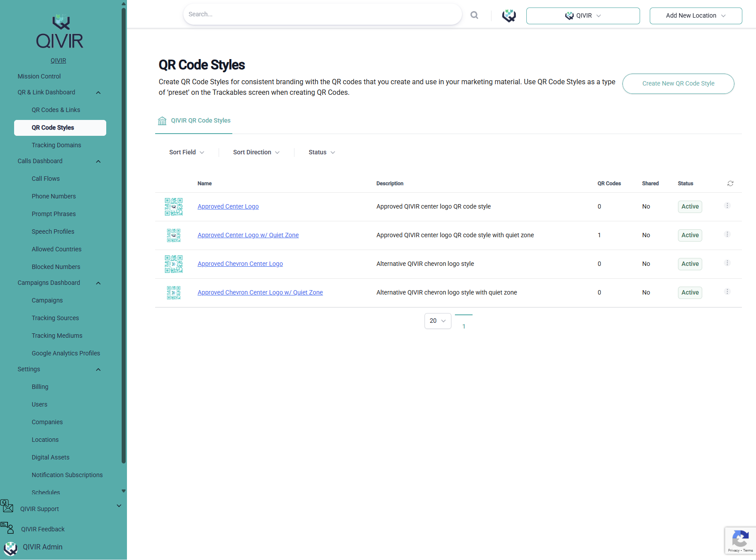Image resolution: width=756 pixels, height=560 pixels.
Task: Click the search magnifier icon
Action: [474, 15]
